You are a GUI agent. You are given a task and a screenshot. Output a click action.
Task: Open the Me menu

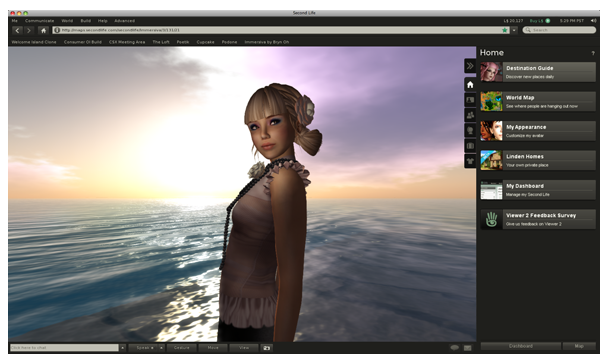[15, 21]
